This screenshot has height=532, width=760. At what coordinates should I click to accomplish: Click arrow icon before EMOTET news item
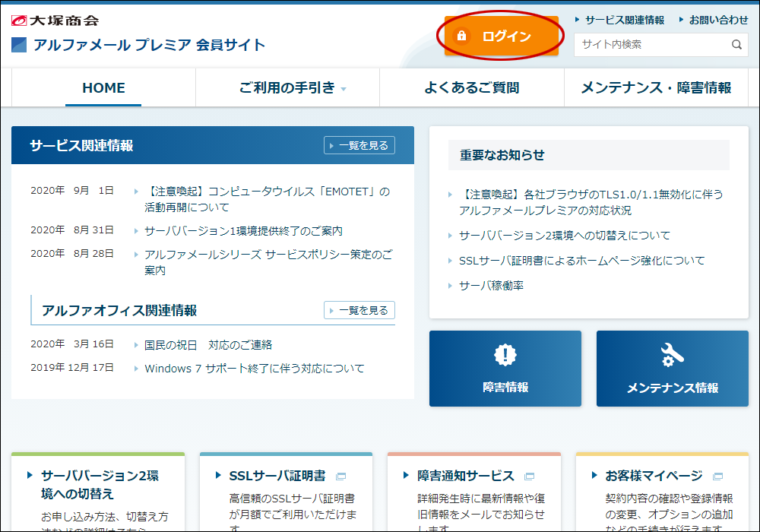(136, 192)
